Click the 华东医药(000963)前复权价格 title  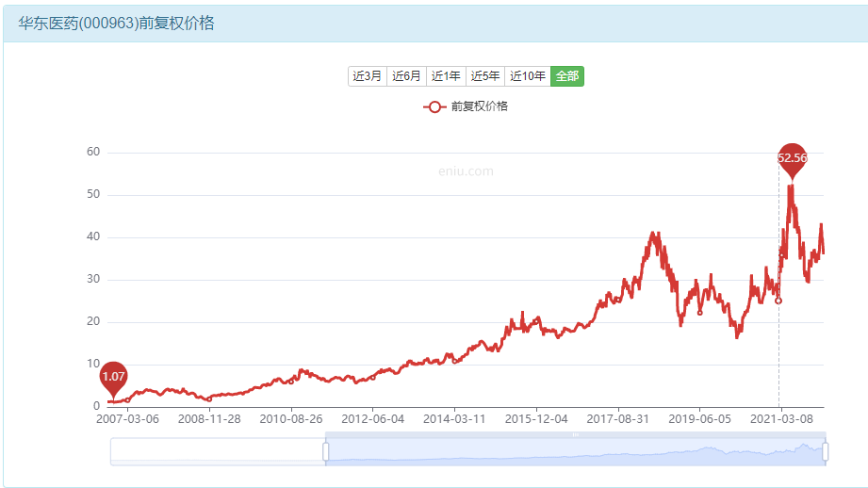pyautogui.click(x=116, y=24)
